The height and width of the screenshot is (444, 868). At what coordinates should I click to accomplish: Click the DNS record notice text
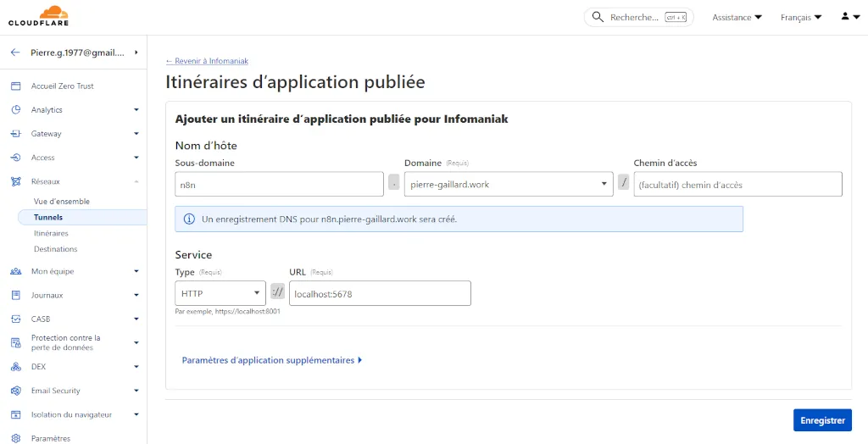pos(330,219)
